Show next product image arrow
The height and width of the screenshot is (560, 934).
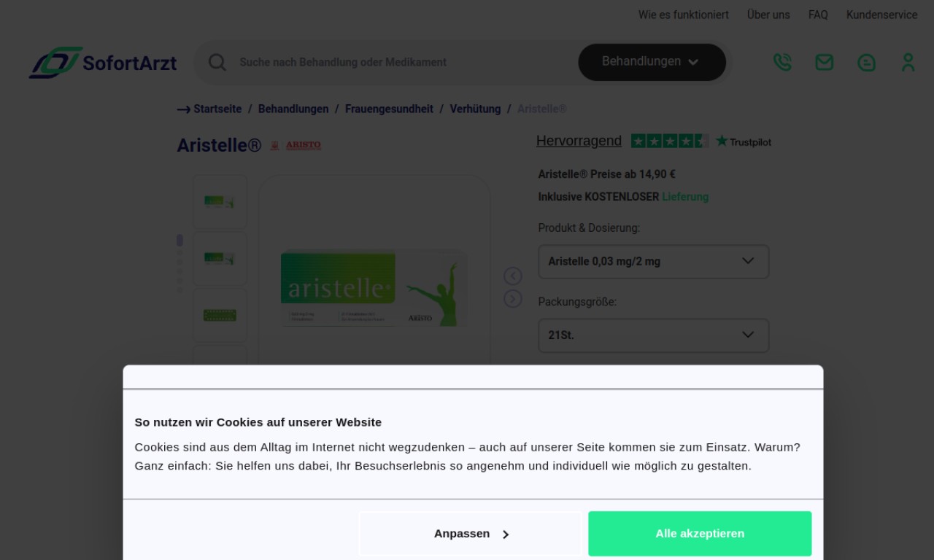[513, 299]
